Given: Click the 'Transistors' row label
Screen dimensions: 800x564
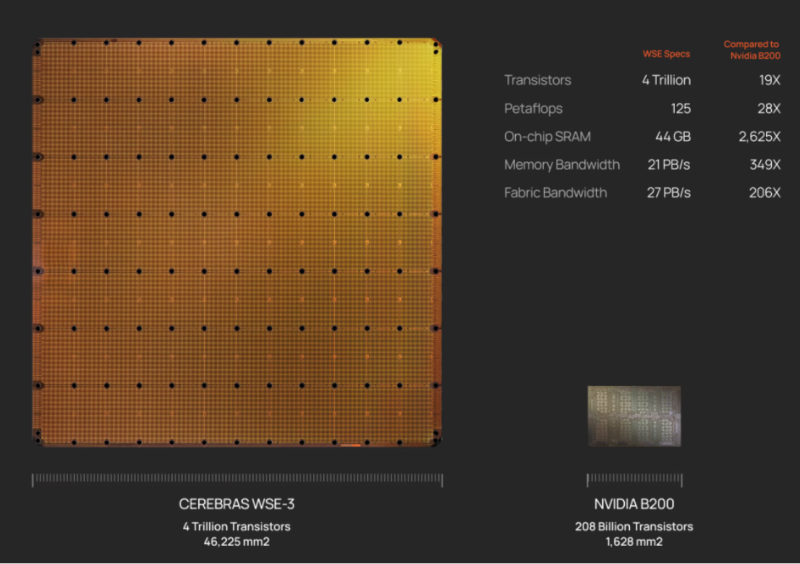Looking at the screenshot, I should (x=538, y=80).
